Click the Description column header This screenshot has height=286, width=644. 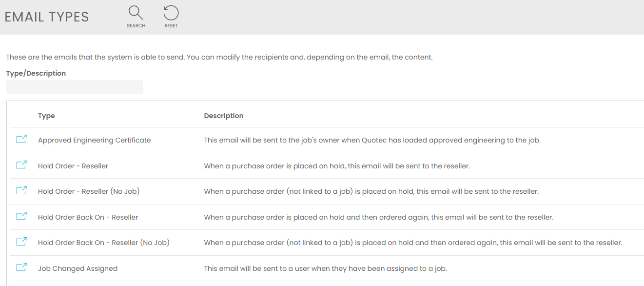point(223,116)
